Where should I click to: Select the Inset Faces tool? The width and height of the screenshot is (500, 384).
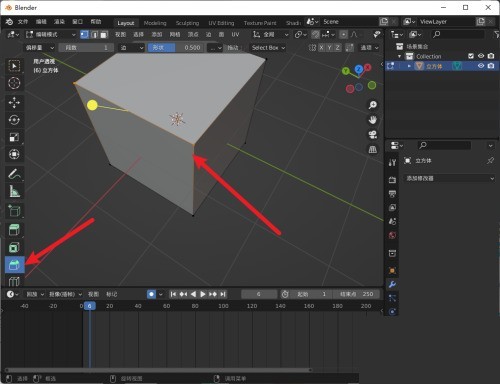tap(14, 247)
